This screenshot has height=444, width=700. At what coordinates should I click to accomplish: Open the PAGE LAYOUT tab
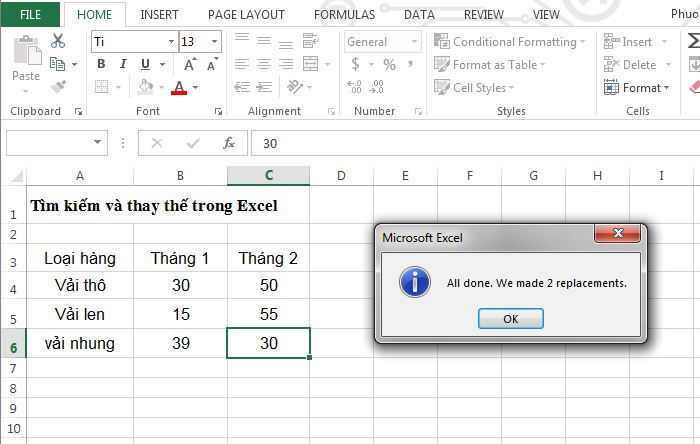click(x=246, y=15)
